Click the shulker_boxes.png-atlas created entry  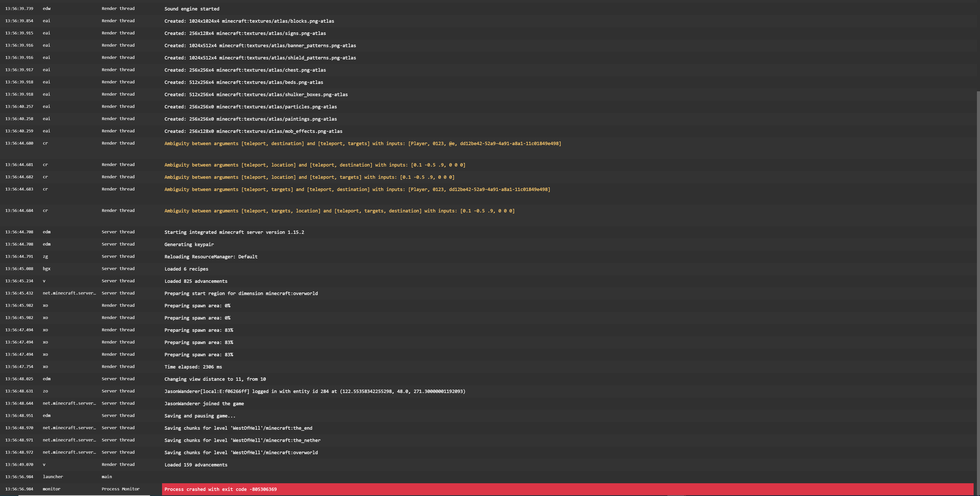256,94
